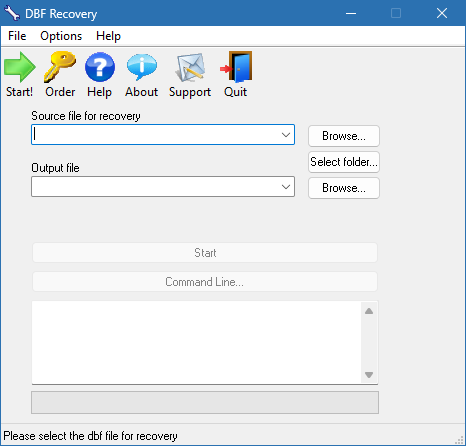Click the 'Source file for recovery' label
This screenshot has height=446, width=466.
click(x=86, y=116)
